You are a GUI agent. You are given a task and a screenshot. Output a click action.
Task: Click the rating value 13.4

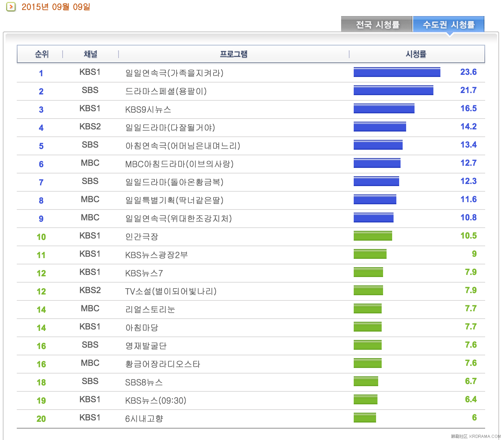(468, 145)
